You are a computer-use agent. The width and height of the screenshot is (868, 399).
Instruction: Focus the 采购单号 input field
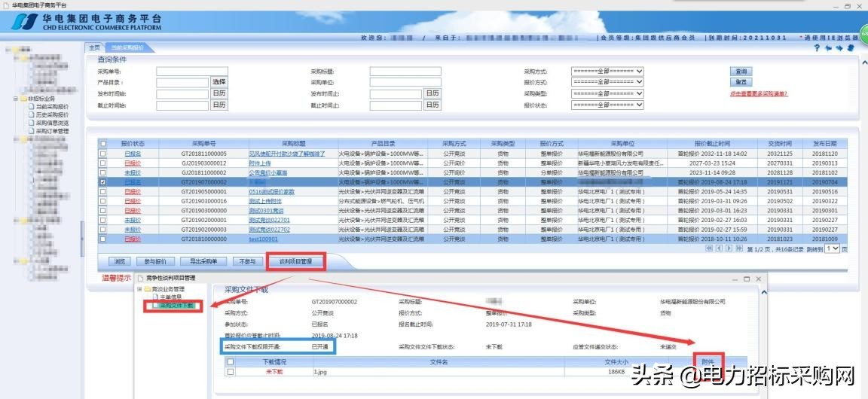191,72
